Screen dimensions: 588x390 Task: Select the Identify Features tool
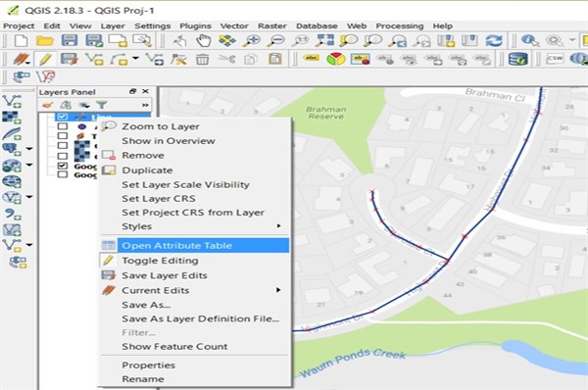click(x=530, y=40)
